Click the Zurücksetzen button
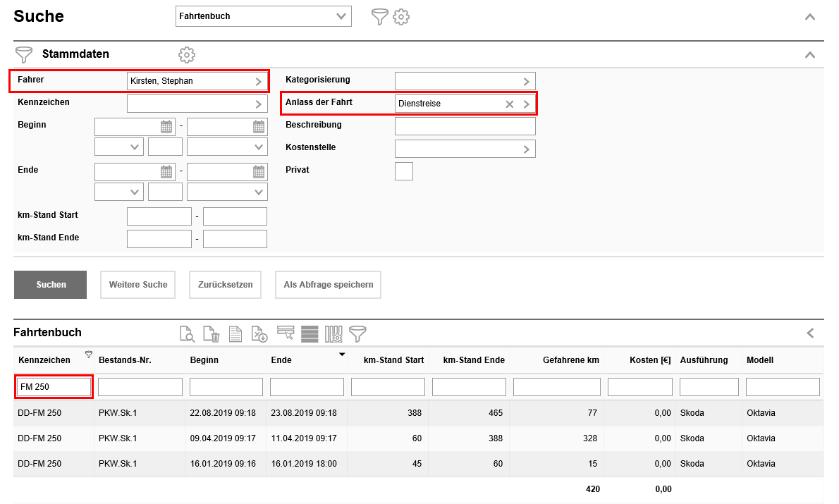The width and height of the screenshot is (839, 504). point(225,285)
